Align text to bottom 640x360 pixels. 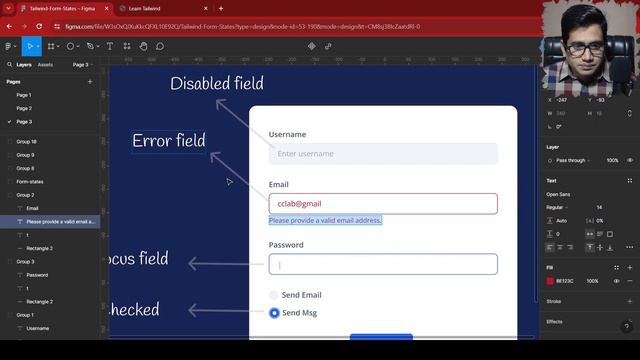coord(610,247)
